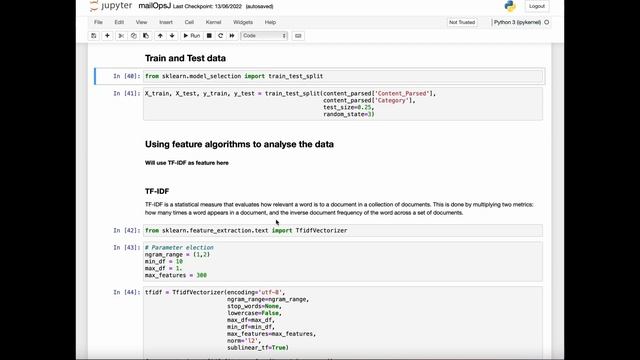Image resolution: width=640 pixels, height=360 pixels.
Task: Open the Cell menu
Action: click(189, 22)
